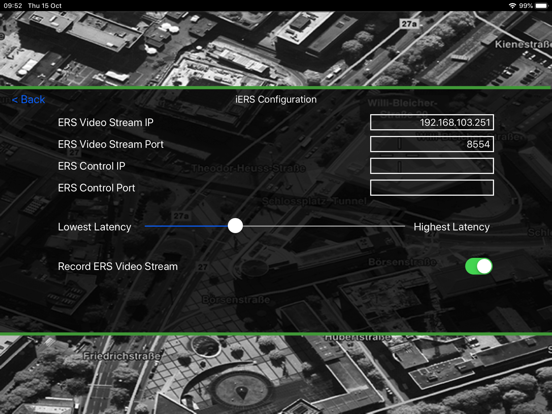
Task: Focus the empty ERS Control Port field
Action: pos(432,188)
